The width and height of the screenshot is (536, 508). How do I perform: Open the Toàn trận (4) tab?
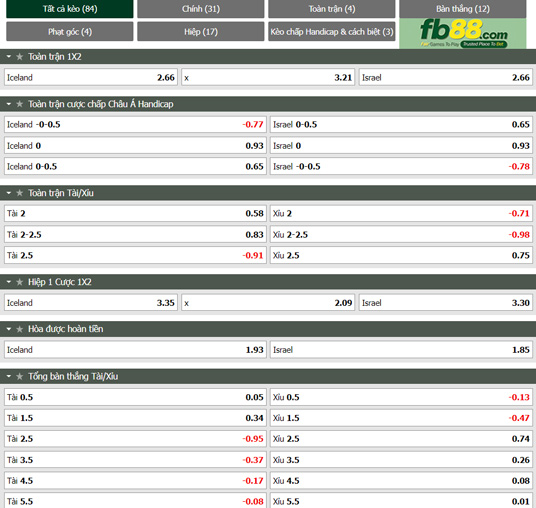[332, 9]
